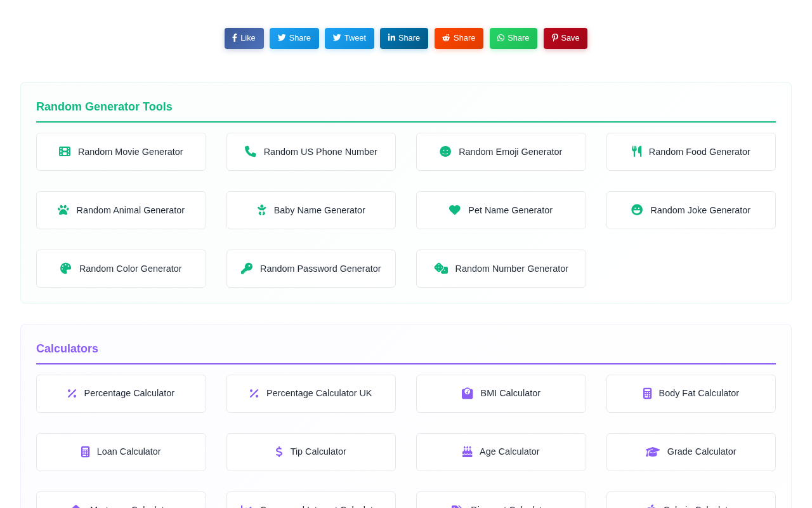Click the fork and knife food icon
Viewport: 812px width, 508px height.
[x=636, y=152]
